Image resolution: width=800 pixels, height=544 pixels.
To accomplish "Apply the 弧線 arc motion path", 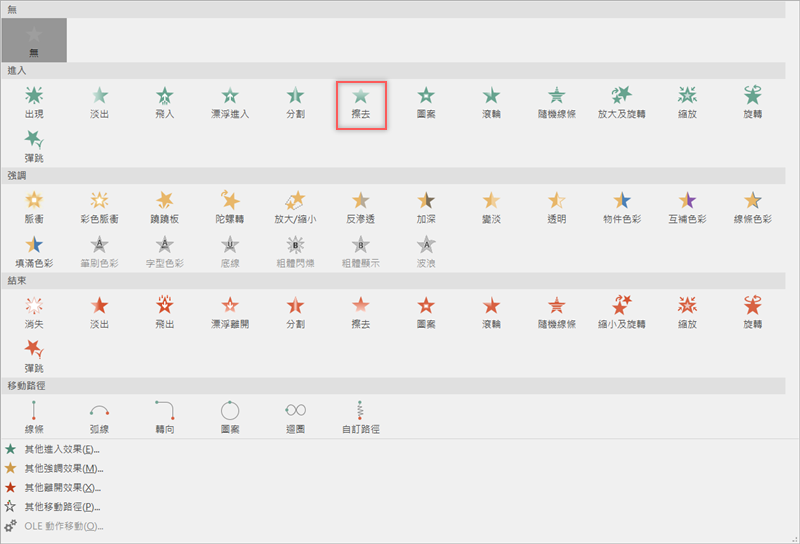I will [x=99, y=417].
